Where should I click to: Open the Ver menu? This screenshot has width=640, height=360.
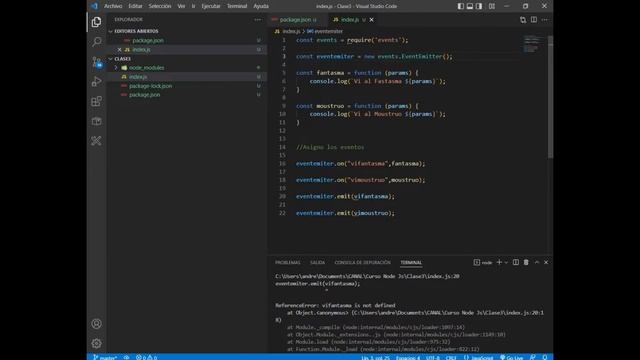181,6
